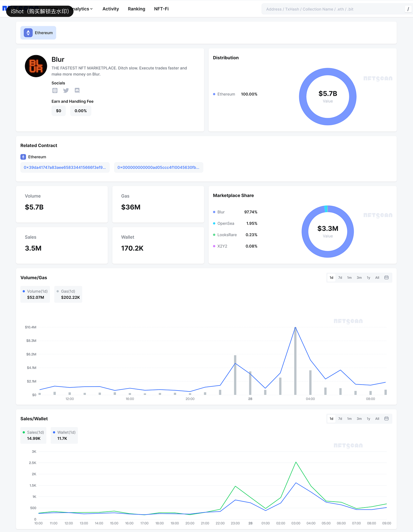Click the Ethereum icon under Related Contract

(23, 157)
